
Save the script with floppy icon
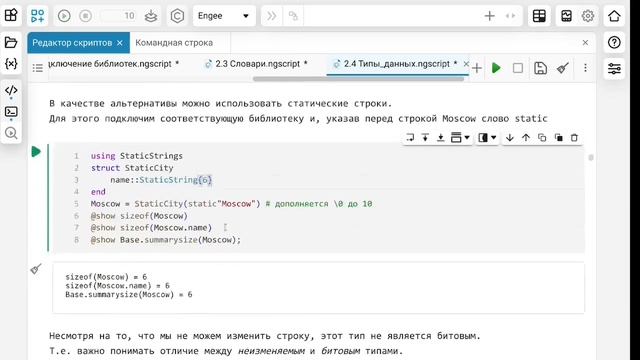540,68
